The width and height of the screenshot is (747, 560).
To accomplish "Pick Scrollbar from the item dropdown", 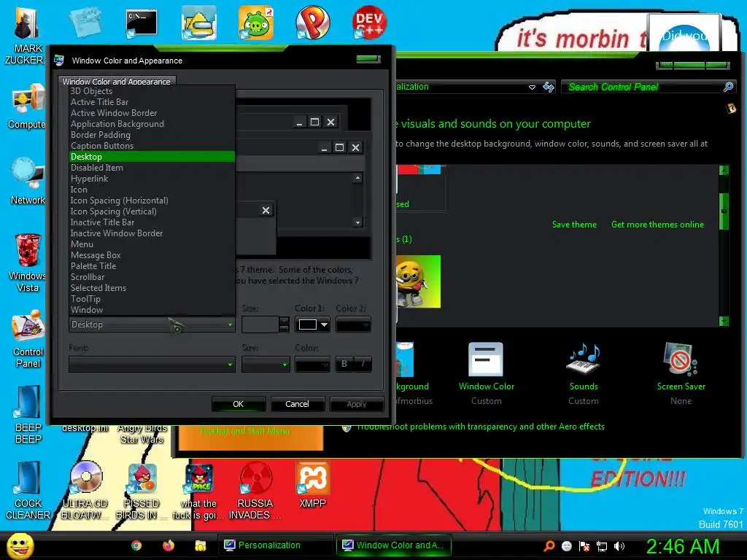I will pyautogui.click(x=152, y=277).
